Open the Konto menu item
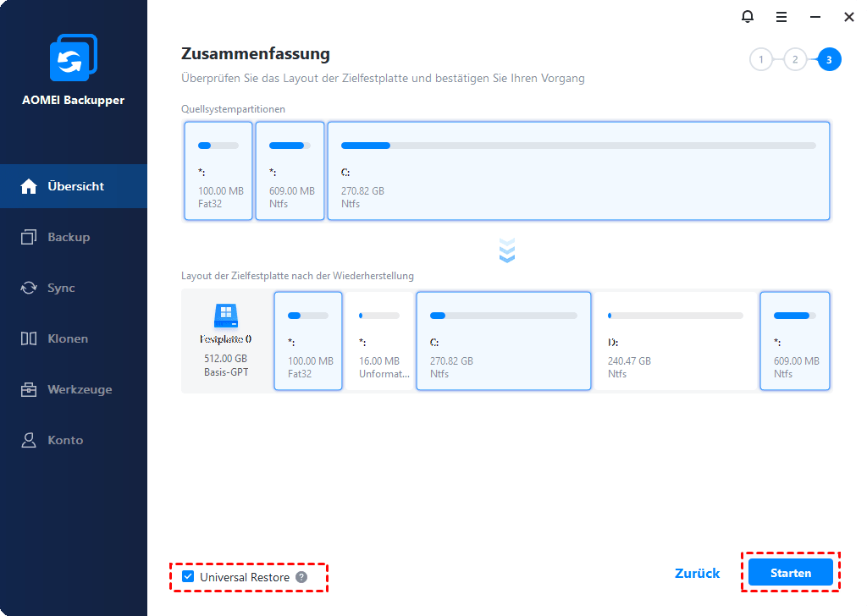Viewport: 867px width, 616px height. [x=74, y=440]
